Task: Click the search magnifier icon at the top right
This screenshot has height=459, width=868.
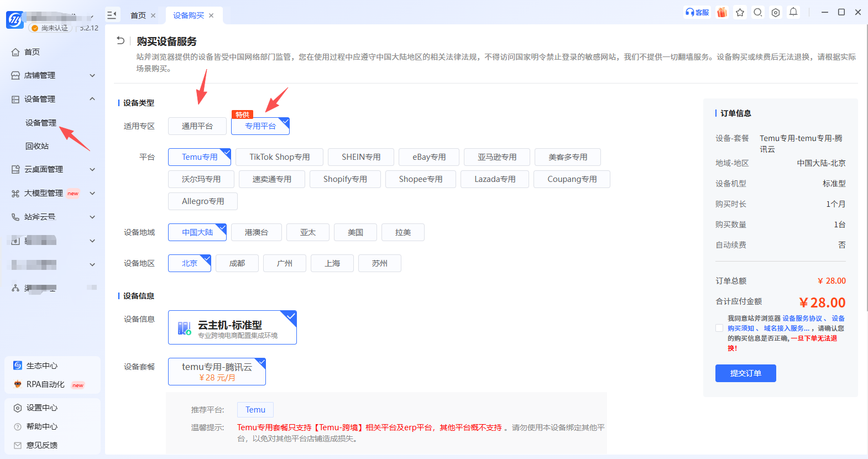Action: coord(758,12)
